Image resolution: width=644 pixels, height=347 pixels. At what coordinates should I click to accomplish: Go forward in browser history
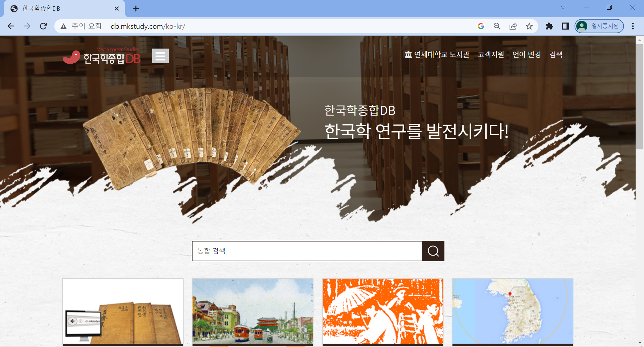coord(27,26)
